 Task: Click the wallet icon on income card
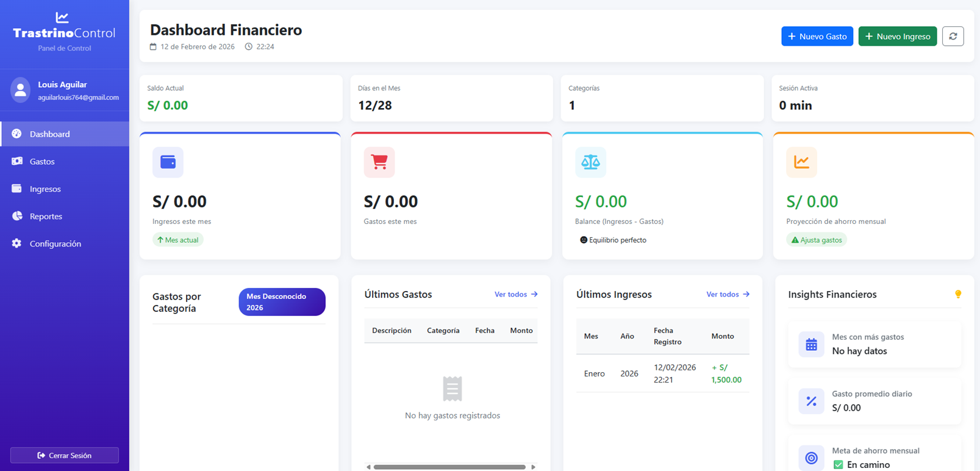point(168,162)
